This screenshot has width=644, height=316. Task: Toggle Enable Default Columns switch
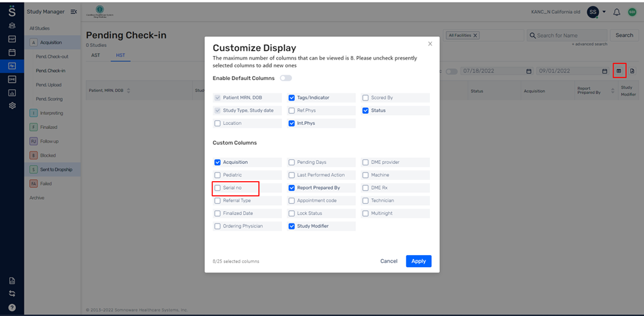click(286, 78)
